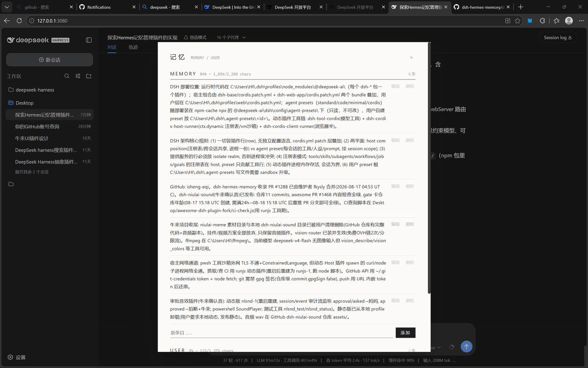
Task: Download the Session log
Action: pyautogui.click(x=558, y=37)
